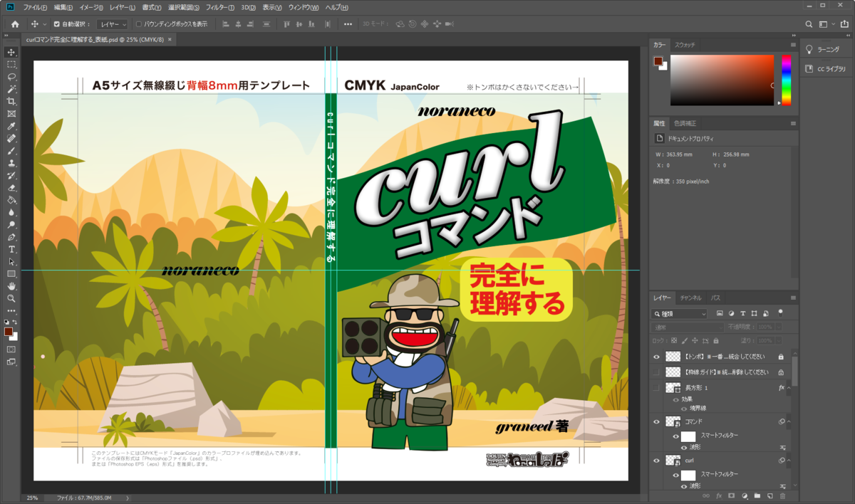Switch to the スウォッチ tab

pyautogui.click(x=685, y=45)
